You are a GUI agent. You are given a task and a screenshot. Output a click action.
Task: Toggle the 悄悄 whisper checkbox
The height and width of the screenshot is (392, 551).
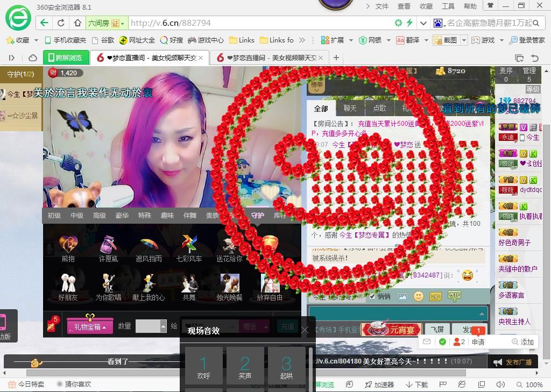pos(372,296)
